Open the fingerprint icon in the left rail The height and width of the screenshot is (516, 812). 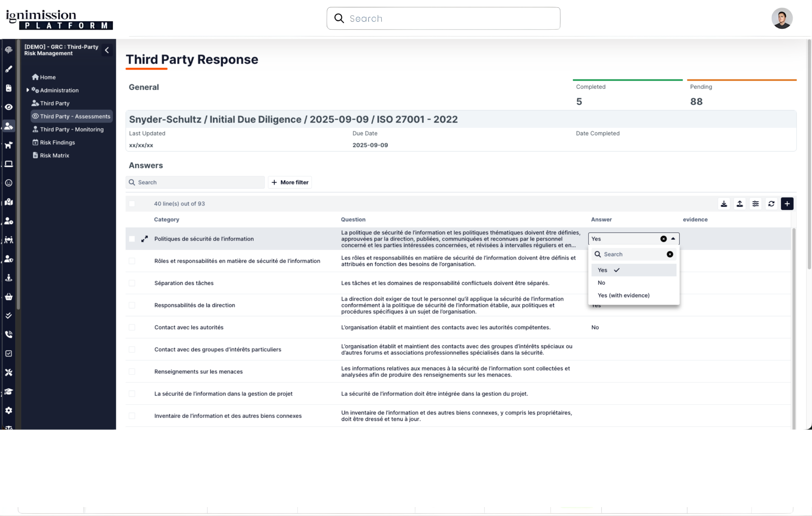tap(9, 50)
